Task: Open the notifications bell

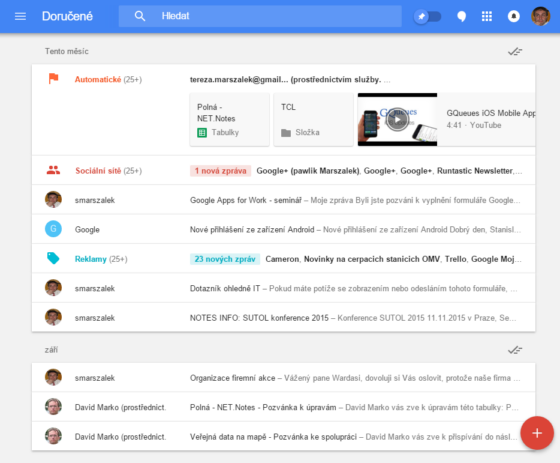Action: tap(514, 16)
